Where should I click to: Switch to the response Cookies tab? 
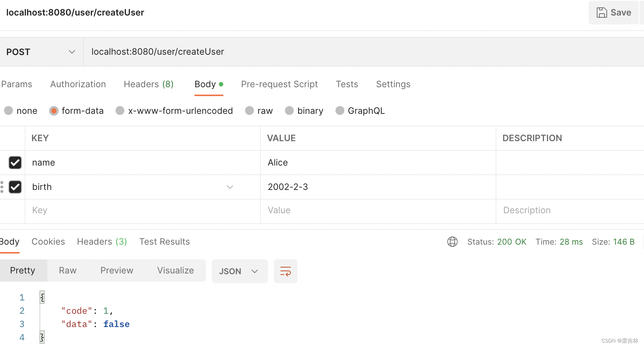tap(48, 242)
